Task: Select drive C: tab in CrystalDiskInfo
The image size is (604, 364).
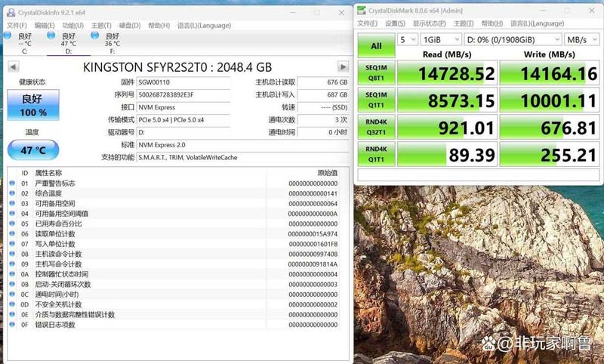Action: 25,43
